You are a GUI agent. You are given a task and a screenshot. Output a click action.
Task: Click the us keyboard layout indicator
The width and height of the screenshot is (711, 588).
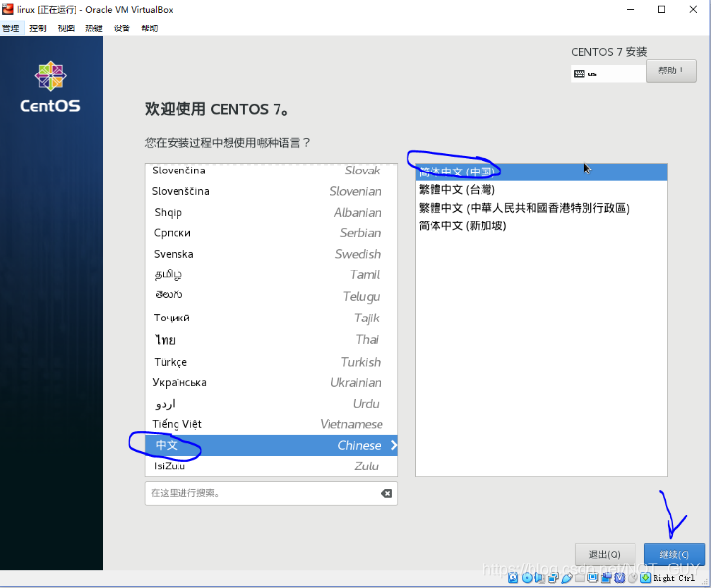click(608, 73)
